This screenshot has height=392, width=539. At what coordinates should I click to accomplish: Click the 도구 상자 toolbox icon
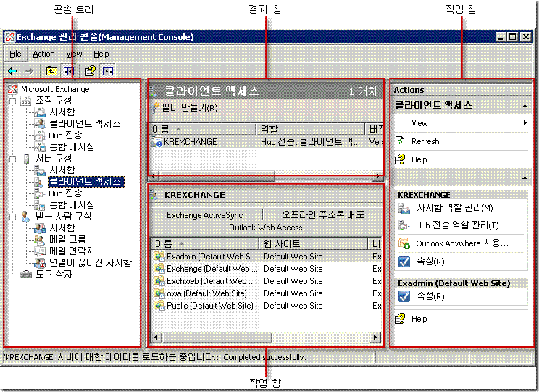tap(26, 275)
